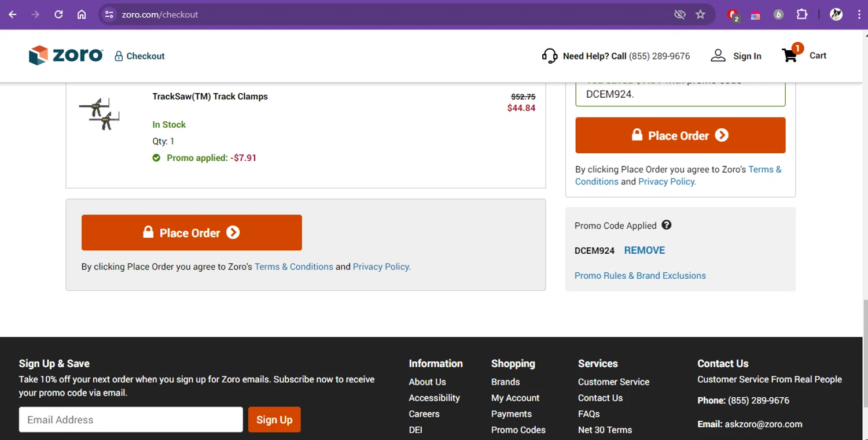Click the browser back arrow
The image size is (868, 440).
(x=13, y=14)
